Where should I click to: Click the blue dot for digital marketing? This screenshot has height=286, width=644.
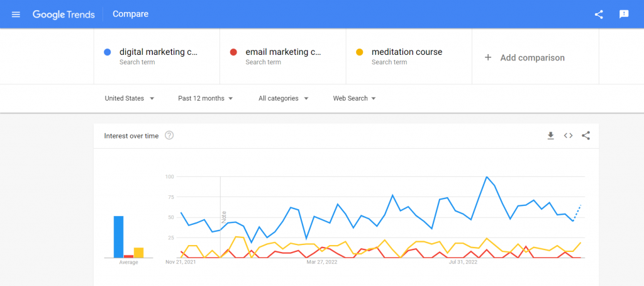point(108,52)
